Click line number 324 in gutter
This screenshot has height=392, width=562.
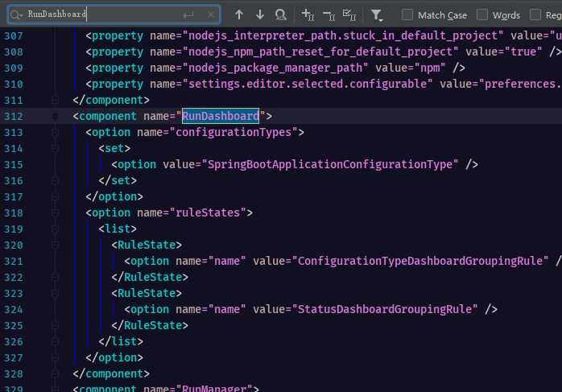[x=13, y=310]
